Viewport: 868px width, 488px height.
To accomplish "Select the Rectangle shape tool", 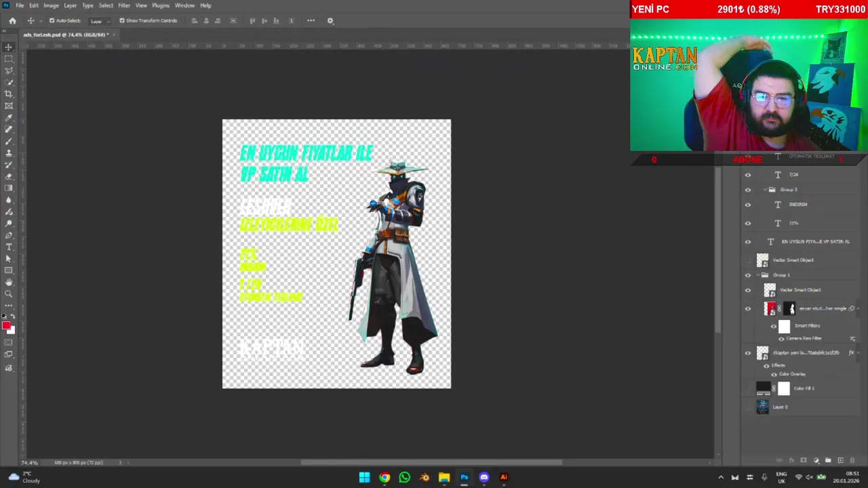I will point(9,270).
